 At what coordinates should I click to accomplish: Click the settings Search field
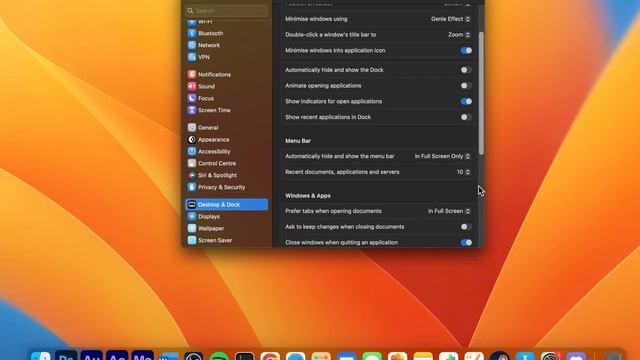[x=227, y=11]
